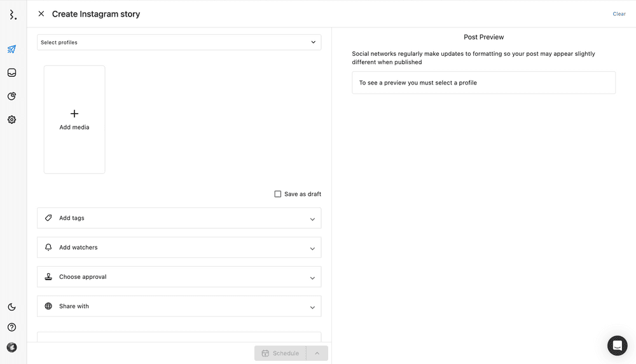This screenshot has height=364, width=636.
Task: Open the help question mark icon
Action: point(11,327)
